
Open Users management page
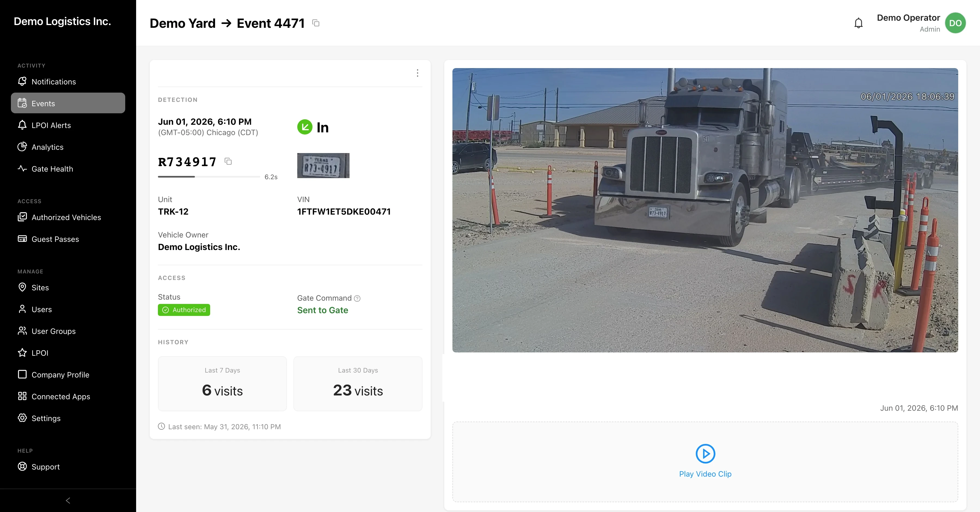(x=68, y=309)
